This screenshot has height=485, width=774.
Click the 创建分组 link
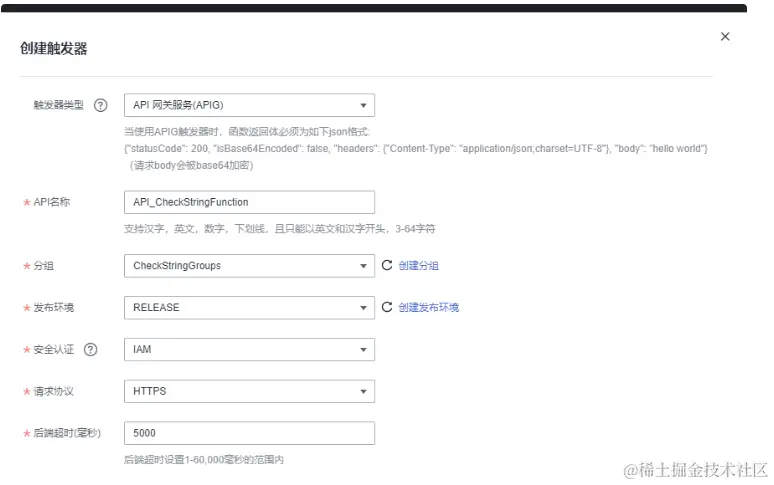pos(419,265)
